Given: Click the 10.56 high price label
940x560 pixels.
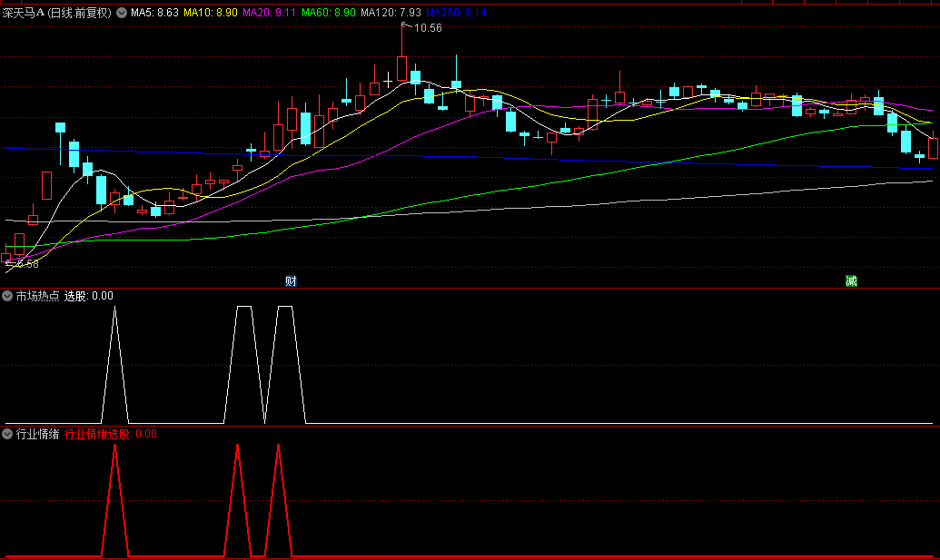Looking at the screenshot, I should [428, 28].
